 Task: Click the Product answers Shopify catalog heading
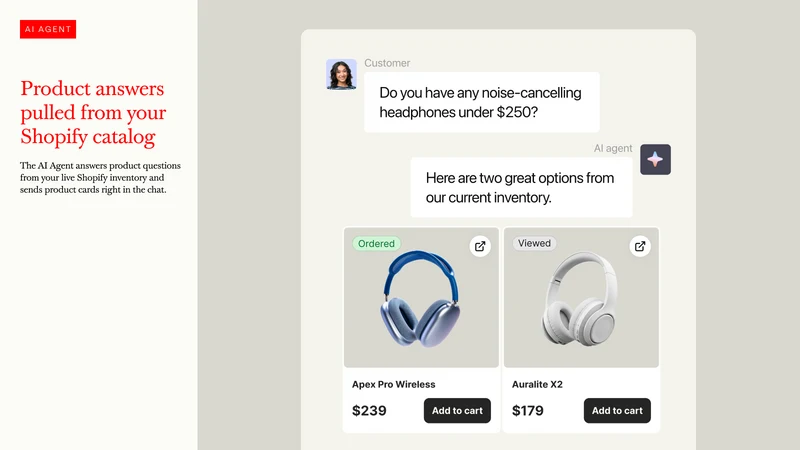[x=93, y=113]
